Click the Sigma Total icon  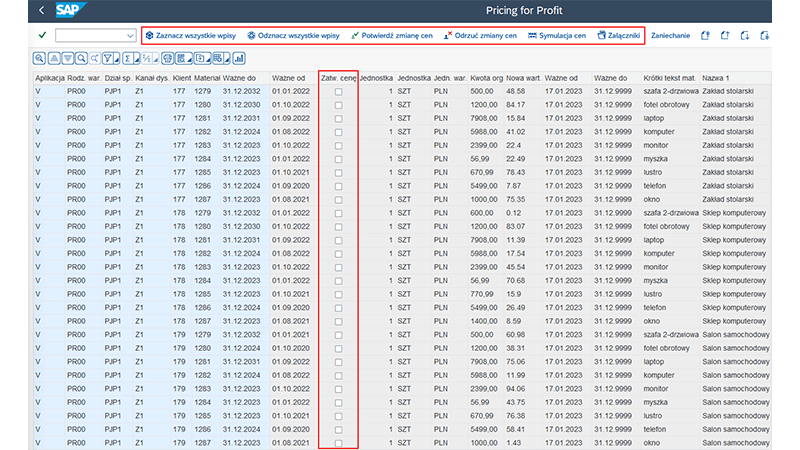[x=128, y=58]
